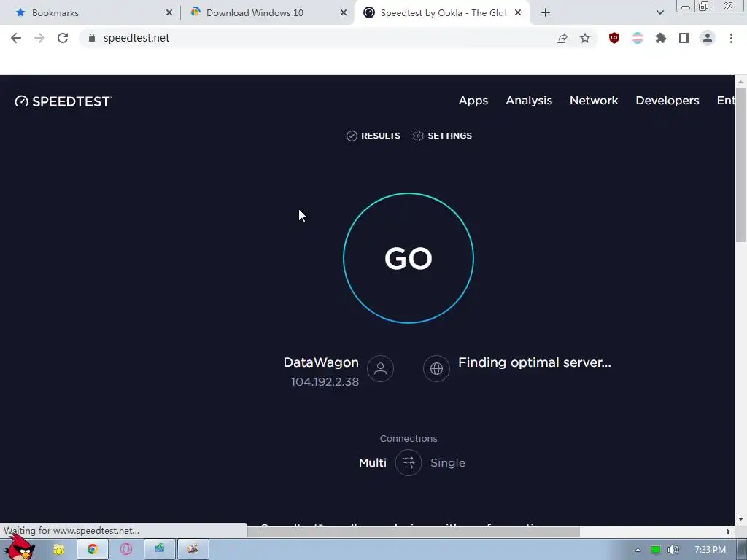Click the vertical scrollbar thumb
The width and height of the screenshot is (747, 560).
pos(740,166)
